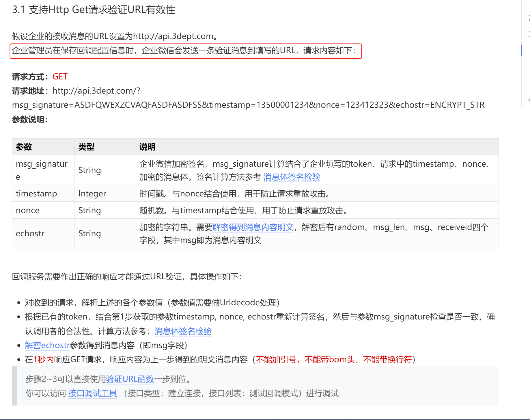Select the 类型 column header
This screenshot has height=420, width=530.
[x=87, y=147]
